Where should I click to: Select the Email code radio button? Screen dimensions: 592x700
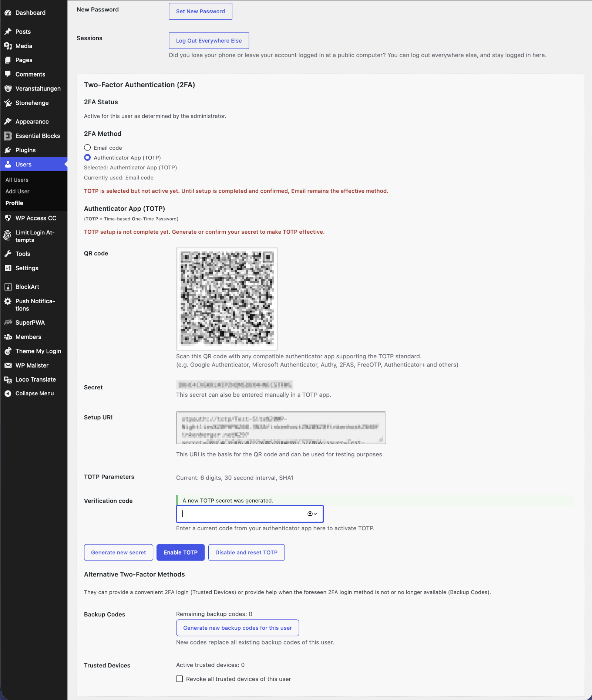[87, 147]
